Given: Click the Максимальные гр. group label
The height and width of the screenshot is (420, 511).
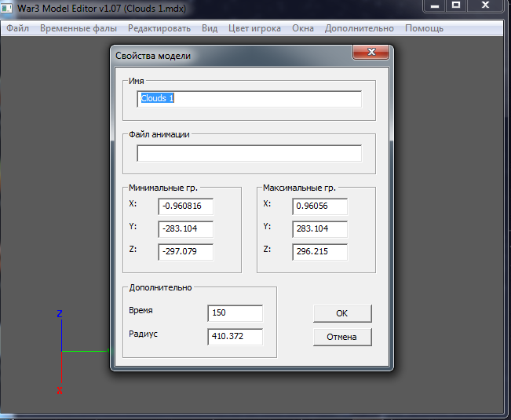Looking at the screenshot, I should pyautogui.click(x=299, y=188).
